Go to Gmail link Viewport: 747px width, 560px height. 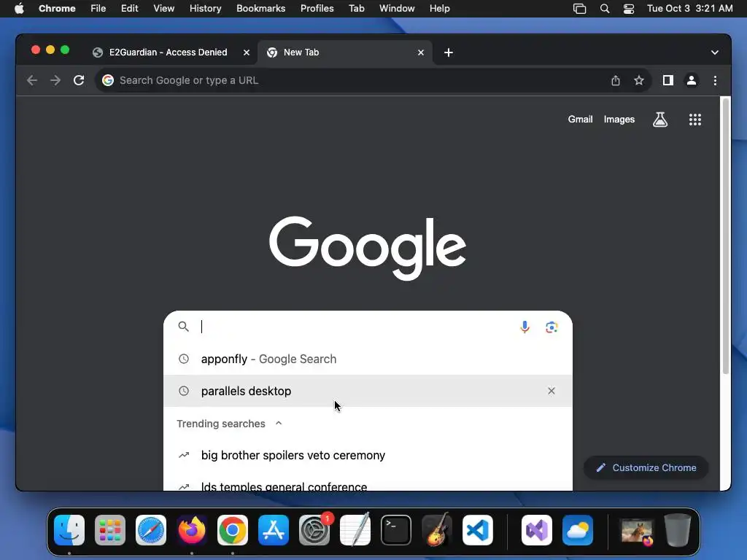580,120
